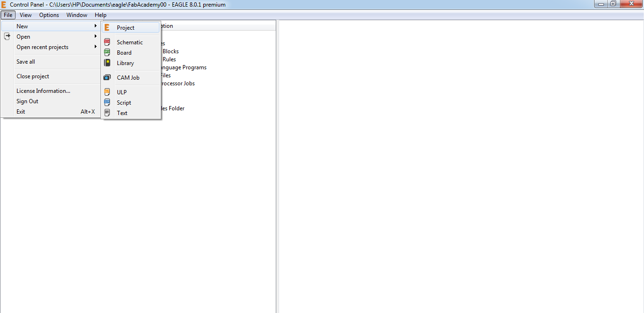Click the green Board file icon
The height and width of the screenshot is (313, 644).
coord(107,52)
